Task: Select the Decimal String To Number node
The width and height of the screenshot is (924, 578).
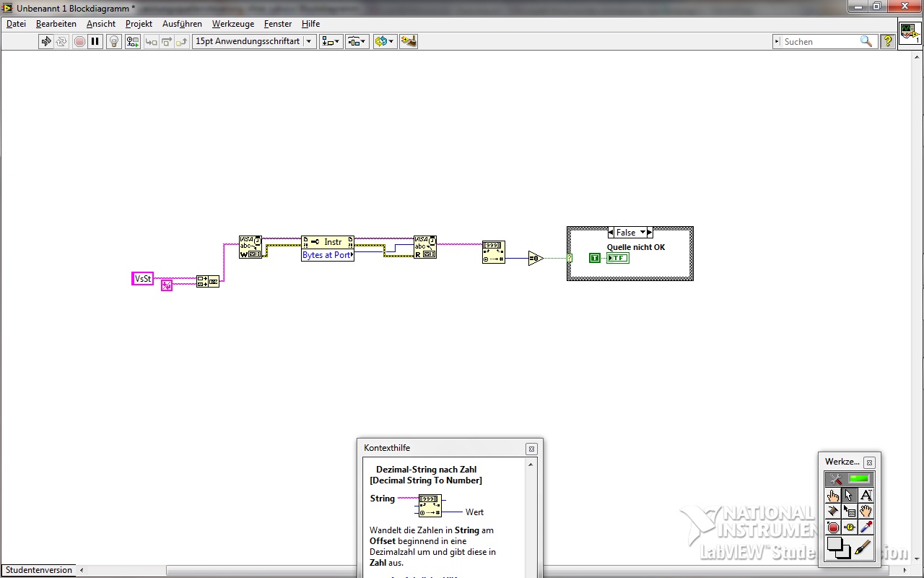Action: pyautogui.click(x=494, y=252)
